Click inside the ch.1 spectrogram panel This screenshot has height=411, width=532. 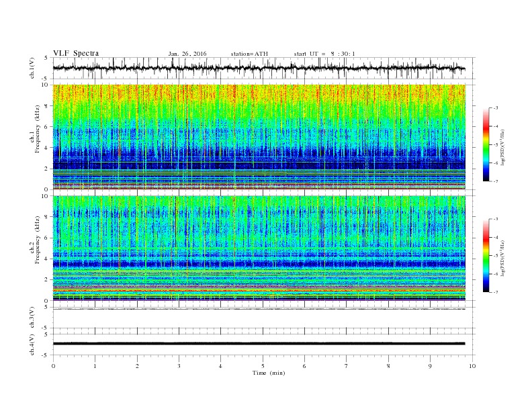259,137
